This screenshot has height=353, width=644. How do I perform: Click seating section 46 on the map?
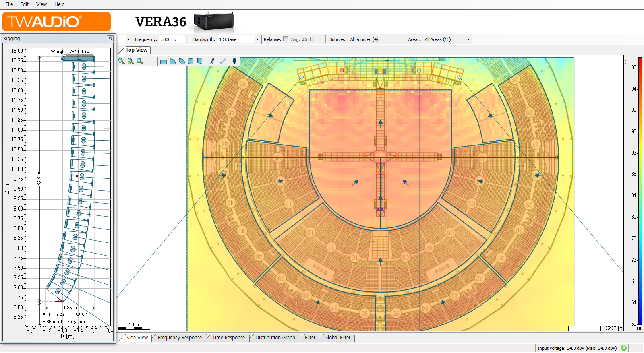click(x=242, y=84)
